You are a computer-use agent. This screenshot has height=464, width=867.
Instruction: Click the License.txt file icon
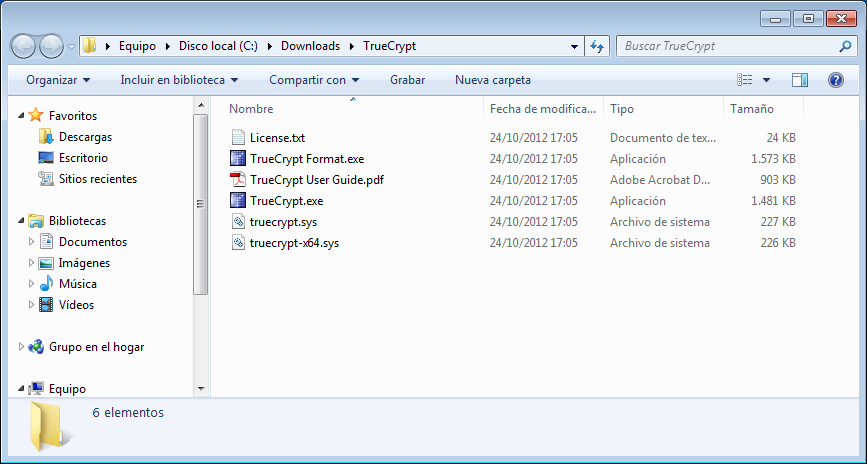click(x=238, y=137)
